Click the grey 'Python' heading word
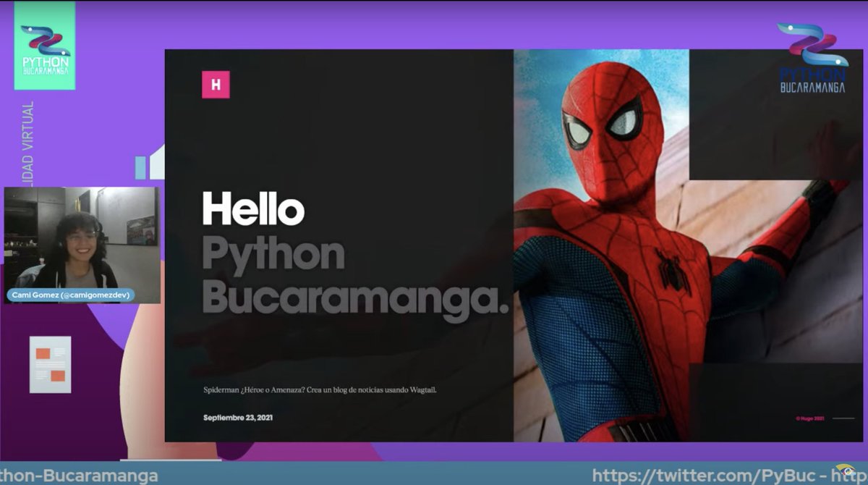This screenshot has height=485, width=868. click(x=273, y=254)
